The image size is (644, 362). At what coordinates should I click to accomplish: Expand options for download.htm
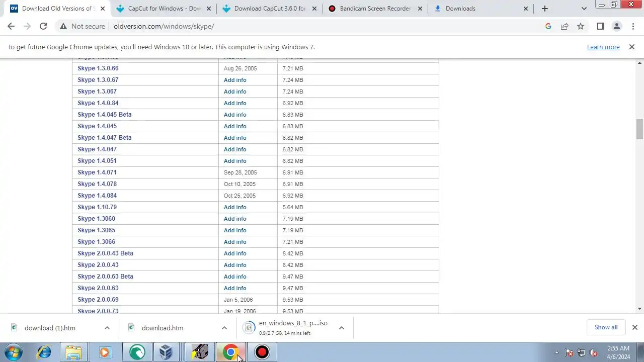tap(224, 328)
